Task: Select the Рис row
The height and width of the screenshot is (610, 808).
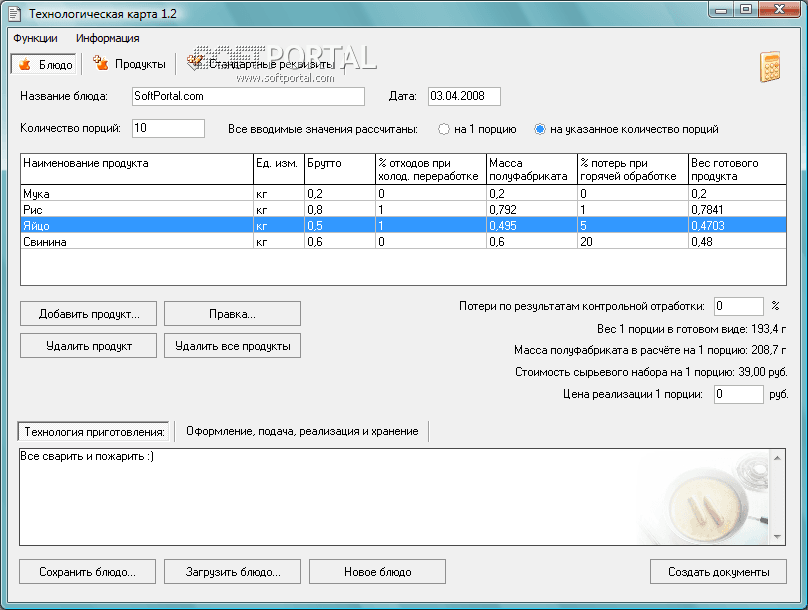Action: (403, 210)
